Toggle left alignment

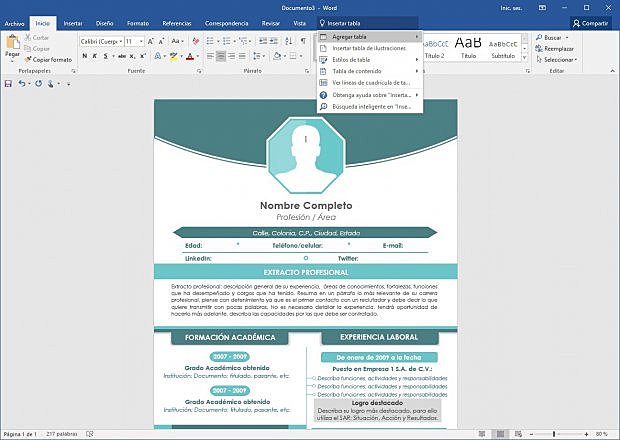pyautogui.click(x=210, y=56)
